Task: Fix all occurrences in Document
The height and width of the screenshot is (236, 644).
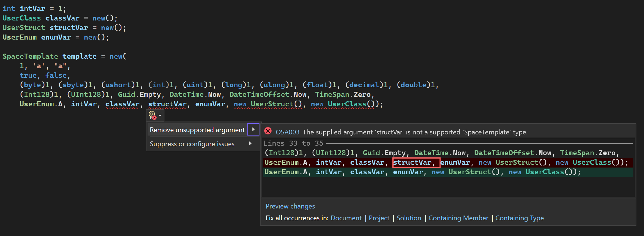Action: pyautogui.click(x=346, y=218)
